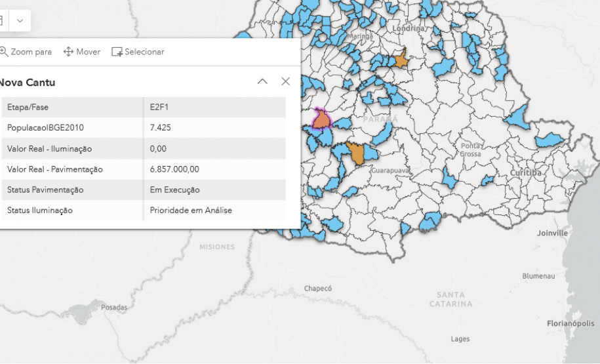Click the Posadas label on map

[114, 307]
